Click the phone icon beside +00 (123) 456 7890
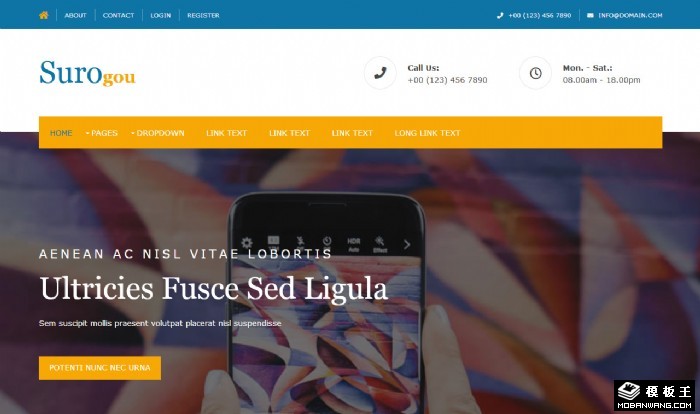This screenshot has width=700, height=414. pos(500,15)
